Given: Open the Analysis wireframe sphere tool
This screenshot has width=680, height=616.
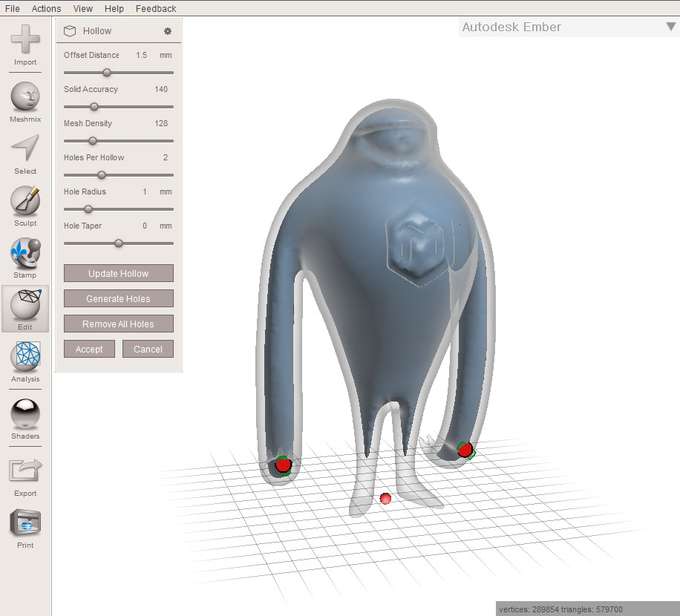Looking at the screenshot, I should tap(25, 356).
